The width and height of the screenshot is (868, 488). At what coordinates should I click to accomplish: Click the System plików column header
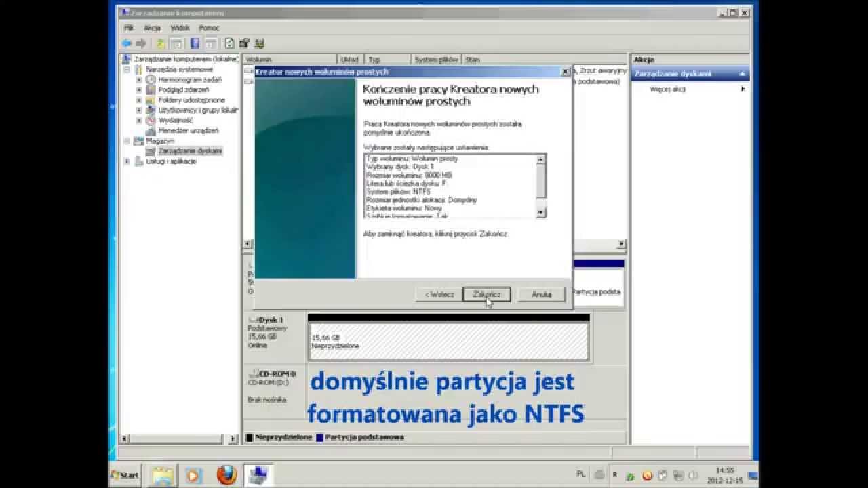436,60
